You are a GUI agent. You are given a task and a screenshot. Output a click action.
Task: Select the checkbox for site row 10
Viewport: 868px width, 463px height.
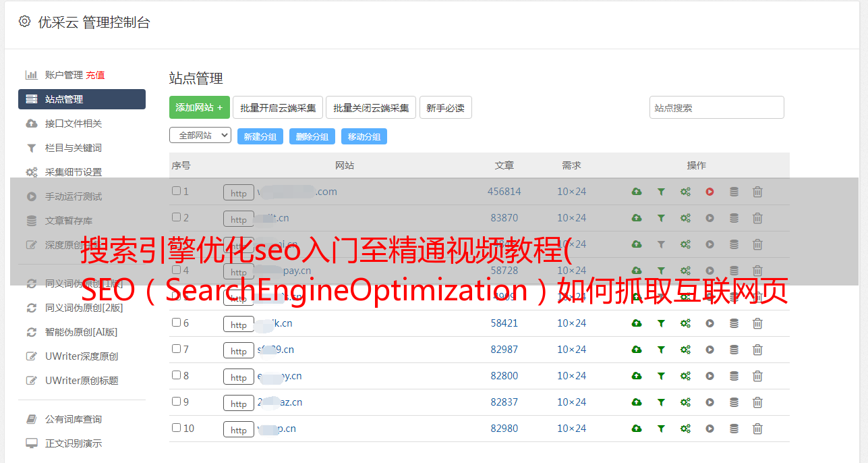point(176,428)
